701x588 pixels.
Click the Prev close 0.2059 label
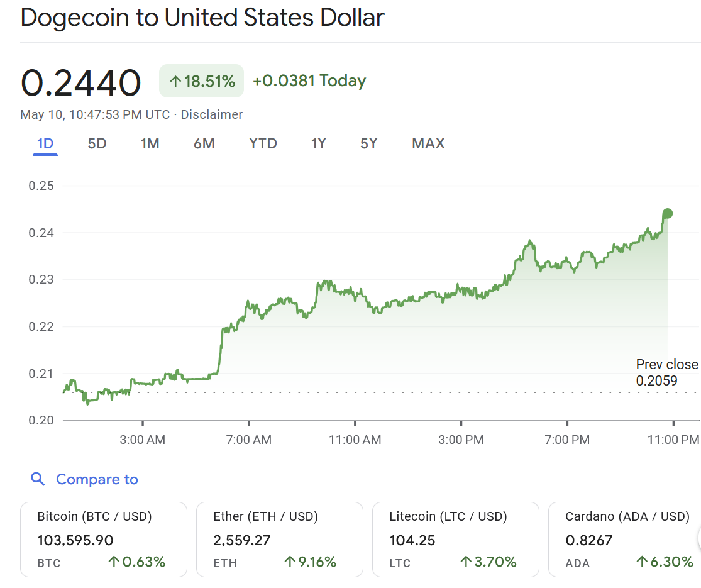click(x=666, y=372)
